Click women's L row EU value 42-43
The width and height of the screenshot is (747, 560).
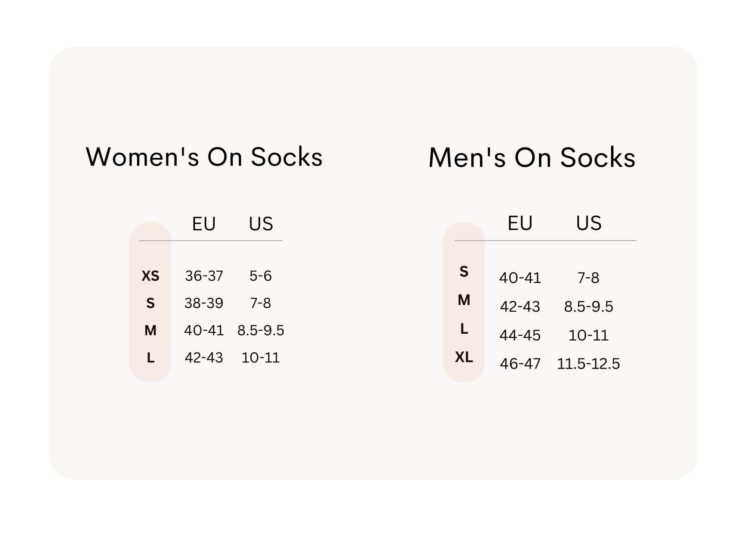pos(204,358)
